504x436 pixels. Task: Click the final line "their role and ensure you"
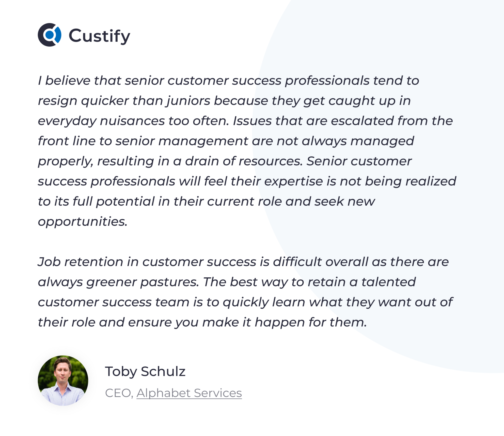click(x=202, y=323)
